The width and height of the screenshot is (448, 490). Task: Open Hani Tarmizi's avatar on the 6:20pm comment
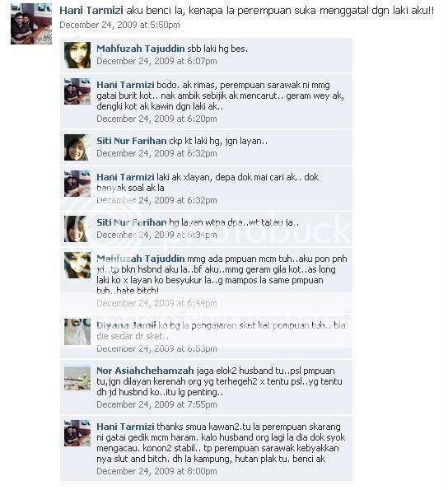point(77,91)
